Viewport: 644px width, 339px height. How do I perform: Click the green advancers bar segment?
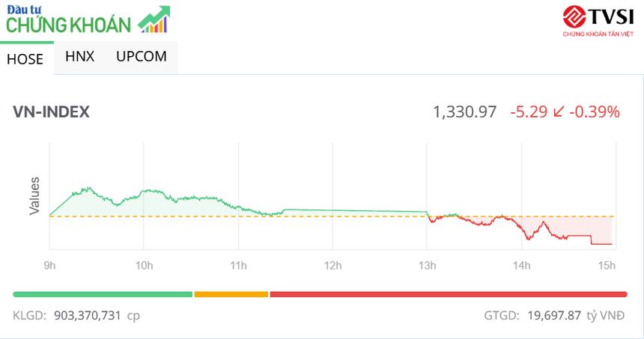[103, 294]
